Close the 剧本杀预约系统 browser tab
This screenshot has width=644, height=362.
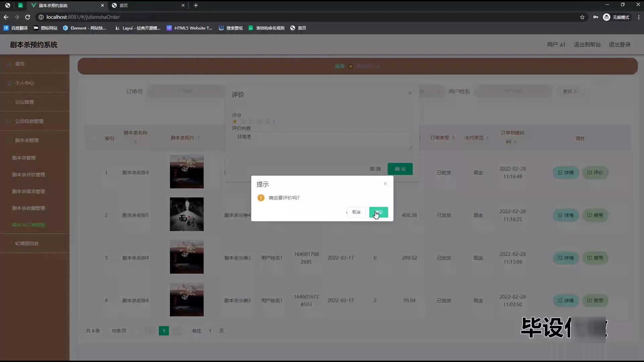(x=102, y=5)
